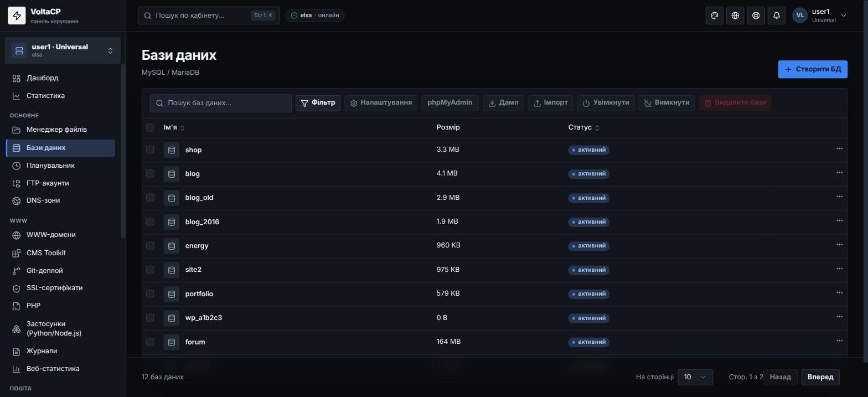The height and width of the screenshot is (397, 868).
Task: Open the notifications bell
Action: click(777, 16)
